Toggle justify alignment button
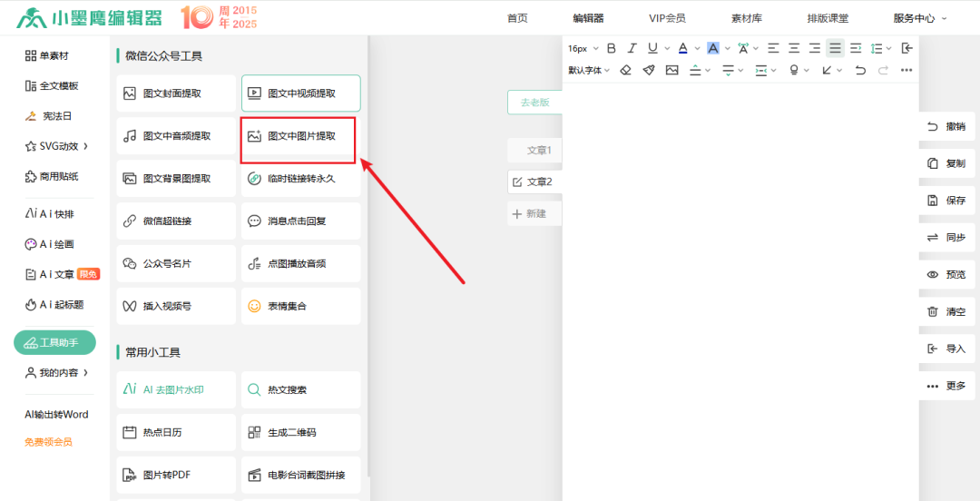Screen dimensions: 980x501 [835, 48]
